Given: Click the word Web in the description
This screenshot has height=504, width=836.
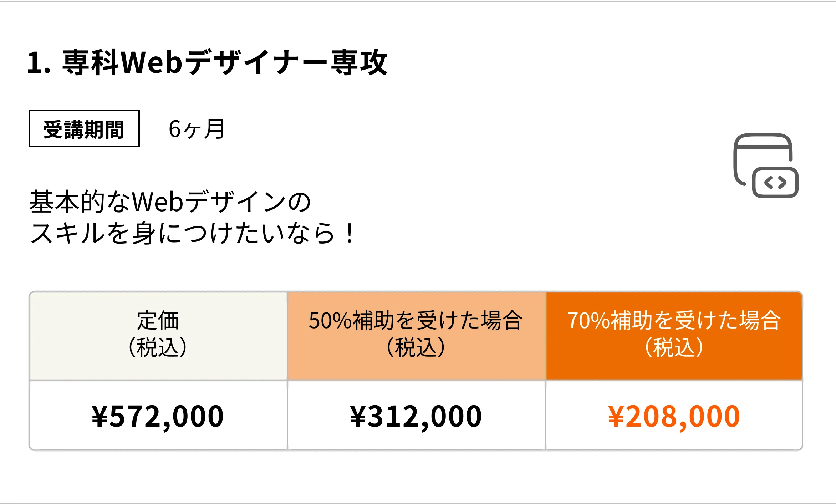Looking at the screenshot, I should tap(158, 202).
